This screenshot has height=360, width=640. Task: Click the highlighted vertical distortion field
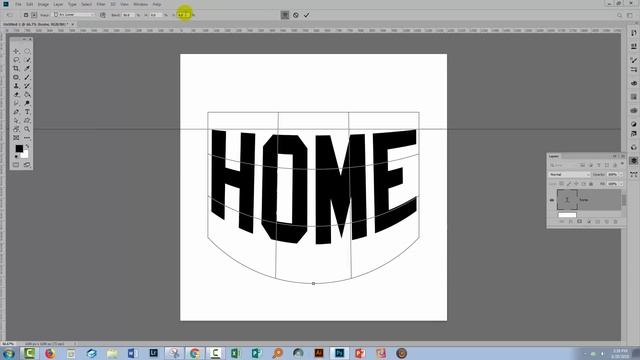click(x=184, y=15)
